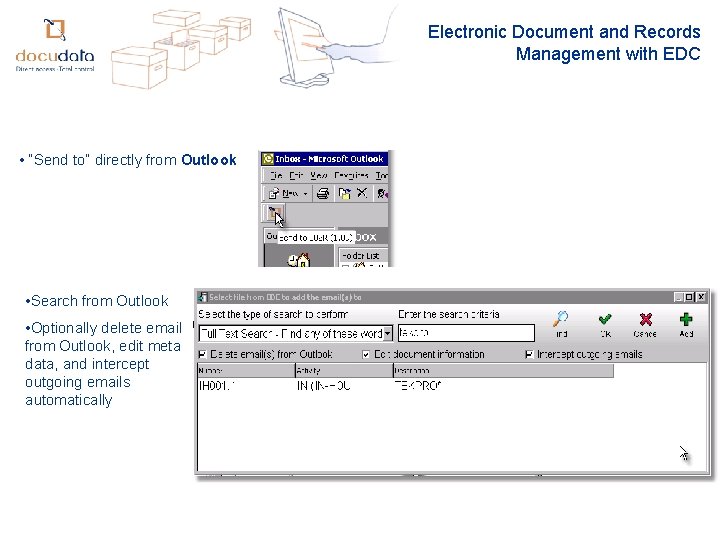Click the Description column header

[503, 371]
